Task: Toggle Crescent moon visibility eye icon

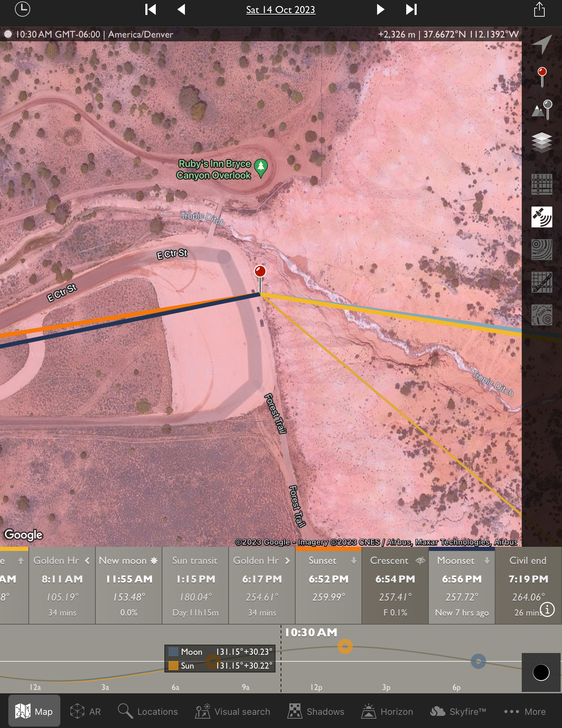Action: (x=420, y=561)
